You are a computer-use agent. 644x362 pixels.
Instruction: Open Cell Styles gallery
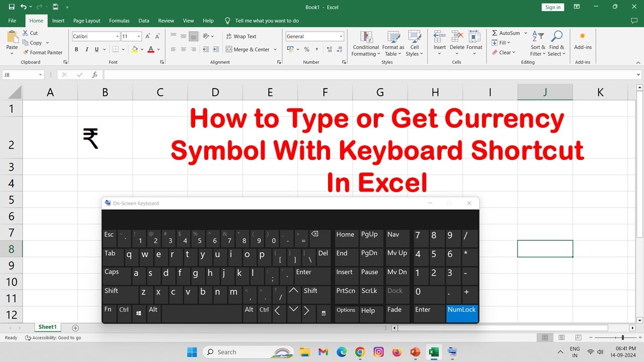(415, 44)
